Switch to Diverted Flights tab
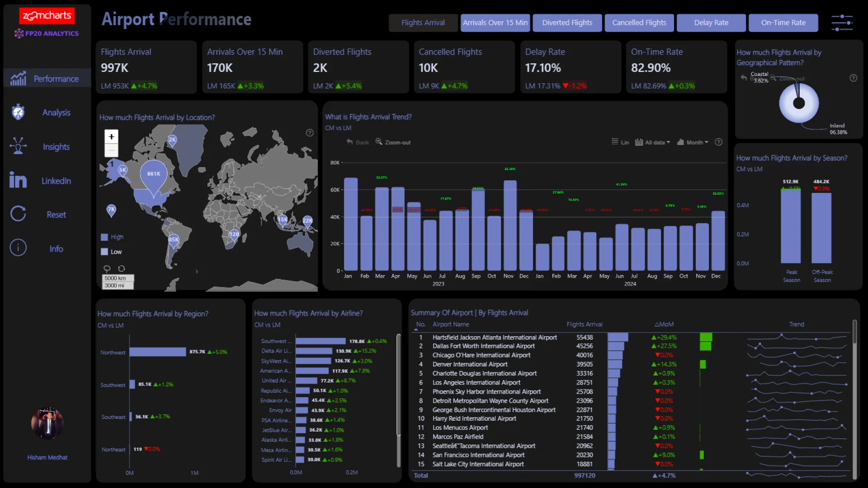The width and height of the screenshot is (868, 488). [567, 23]
